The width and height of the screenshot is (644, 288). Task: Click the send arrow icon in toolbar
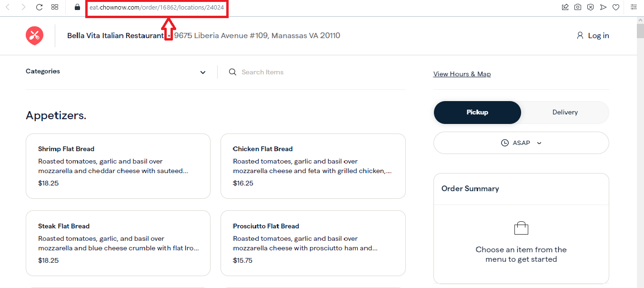tap(603, 7)
